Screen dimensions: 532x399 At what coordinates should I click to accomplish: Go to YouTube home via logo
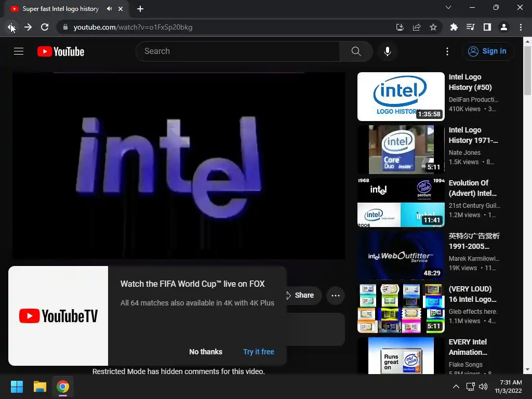point(61,51)
